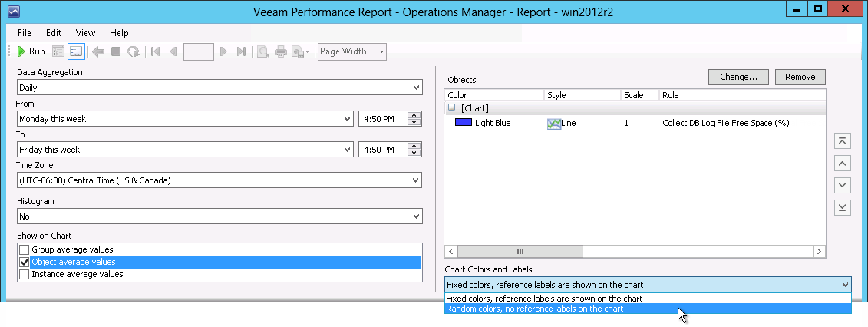
Task: Open the Help menu
Action: coord(119,33)
